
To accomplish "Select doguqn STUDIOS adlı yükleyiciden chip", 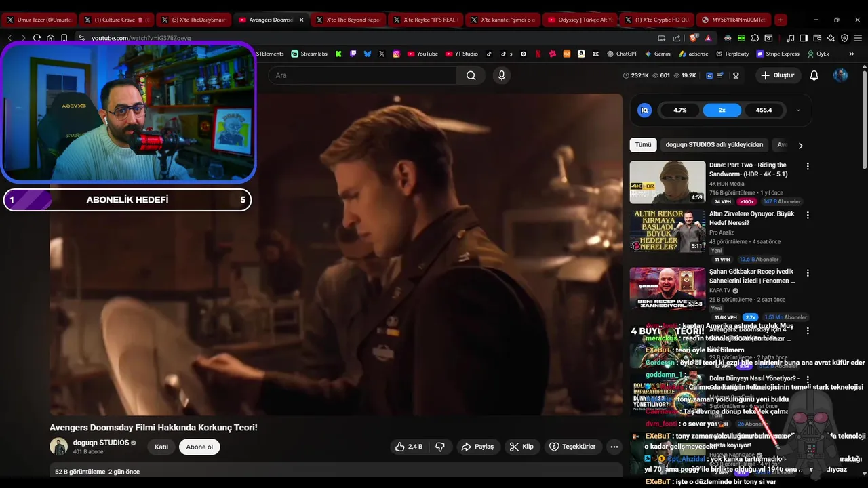I will [x=714, y=145].
